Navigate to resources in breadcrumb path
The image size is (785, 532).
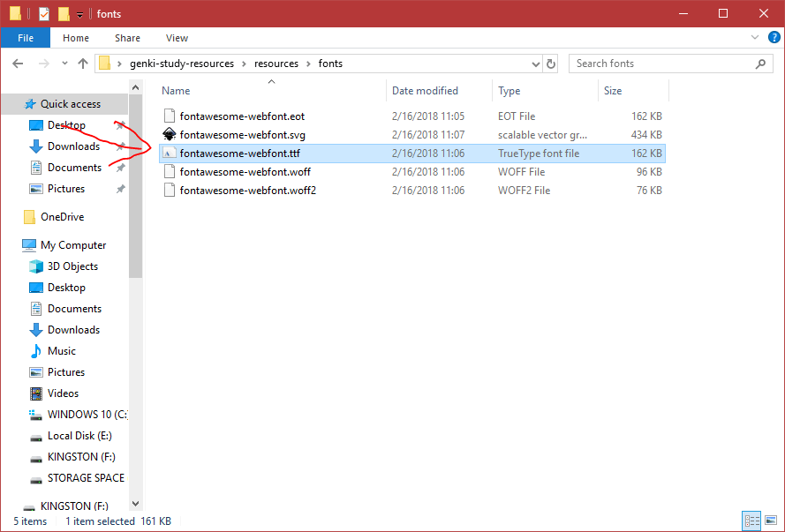(276, 64)
